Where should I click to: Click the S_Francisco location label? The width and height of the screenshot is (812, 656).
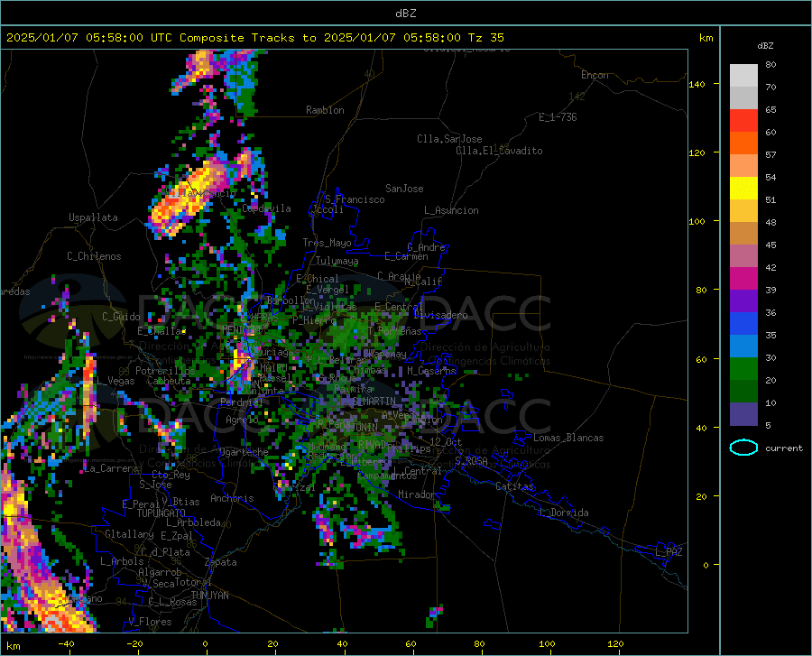(x=355, y=199)
